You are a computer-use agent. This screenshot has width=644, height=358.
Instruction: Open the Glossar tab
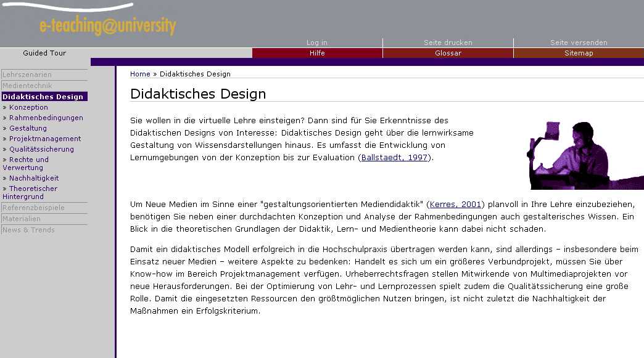448,53
